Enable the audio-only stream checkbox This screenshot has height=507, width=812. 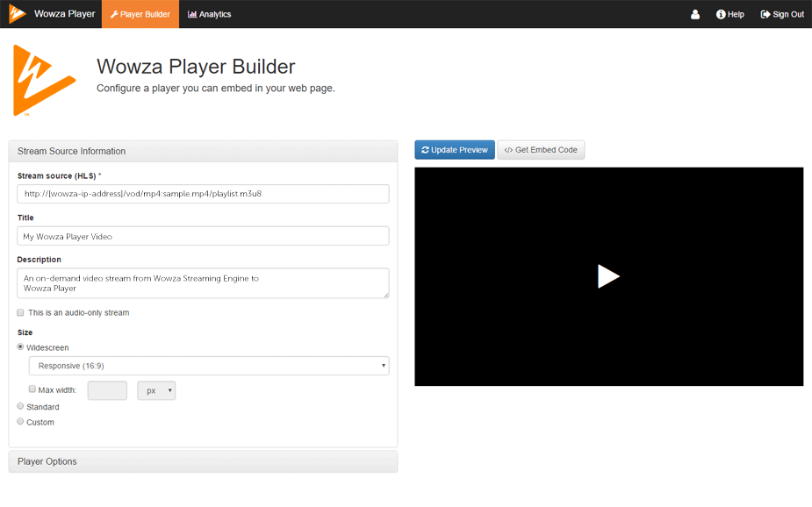click(21, 312)
